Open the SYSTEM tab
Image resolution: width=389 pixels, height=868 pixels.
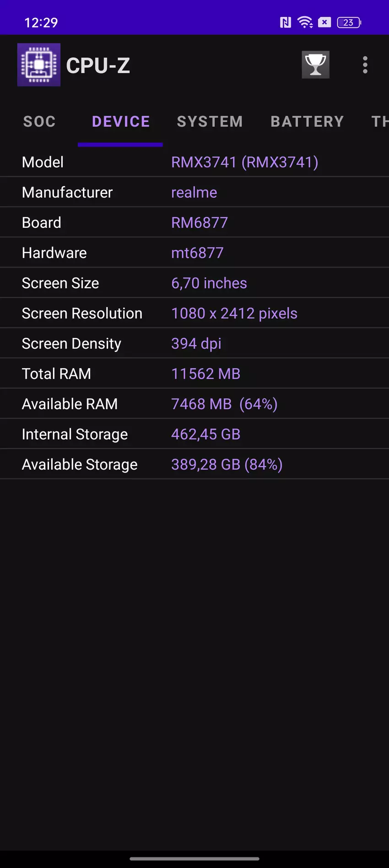pos(210,122)
